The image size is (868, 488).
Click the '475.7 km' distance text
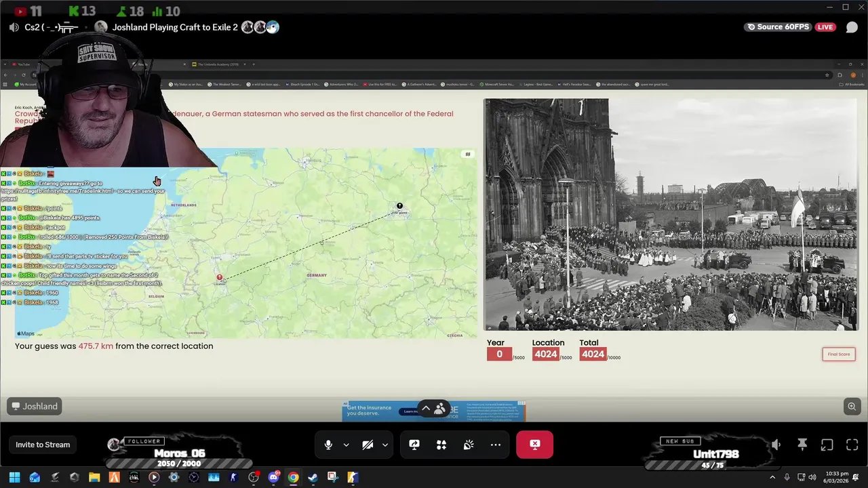(x=96, y=346)
